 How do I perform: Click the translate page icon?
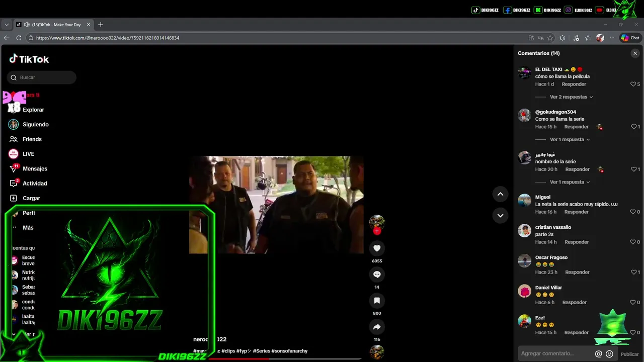pyautogui.click(x=541, y=38)
